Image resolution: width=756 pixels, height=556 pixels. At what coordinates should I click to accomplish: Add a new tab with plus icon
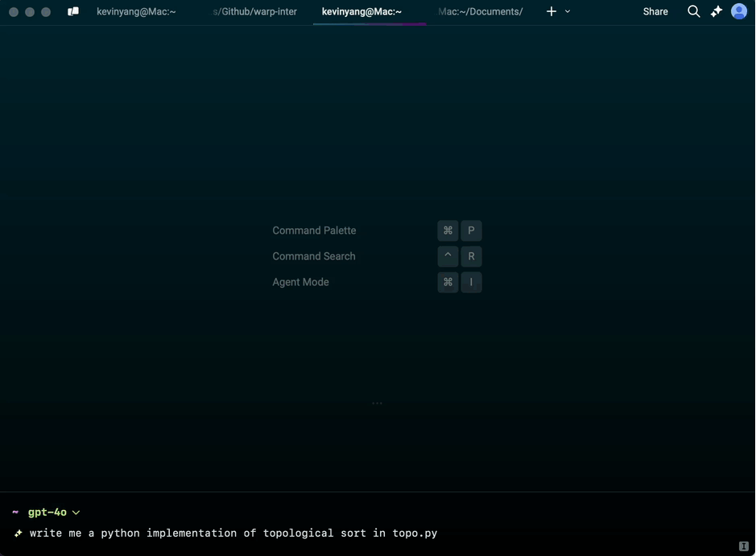pos(551,12)
